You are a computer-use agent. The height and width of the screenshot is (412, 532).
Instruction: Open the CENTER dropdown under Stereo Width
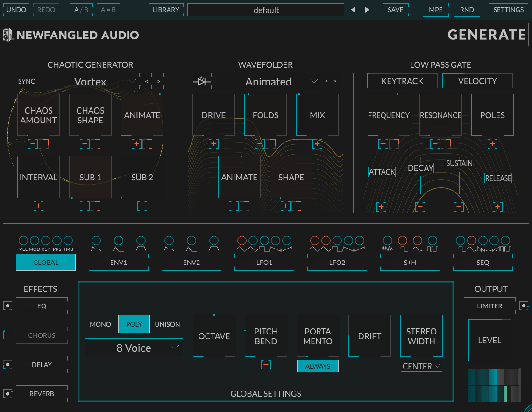pos(421,366)
